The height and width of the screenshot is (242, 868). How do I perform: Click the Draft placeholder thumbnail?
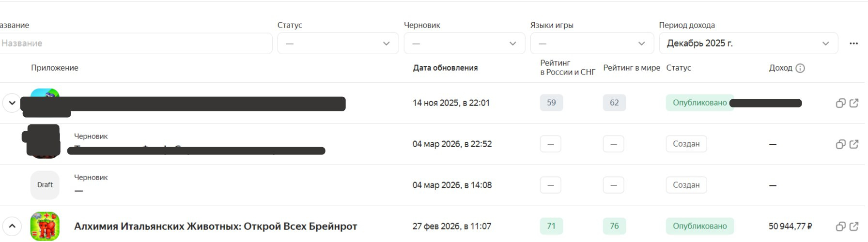point(45,185)
